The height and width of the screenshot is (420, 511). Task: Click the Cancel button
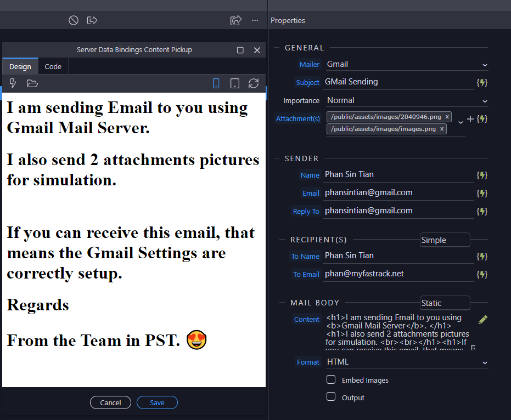pyautogui.click(x=110, y=403)
